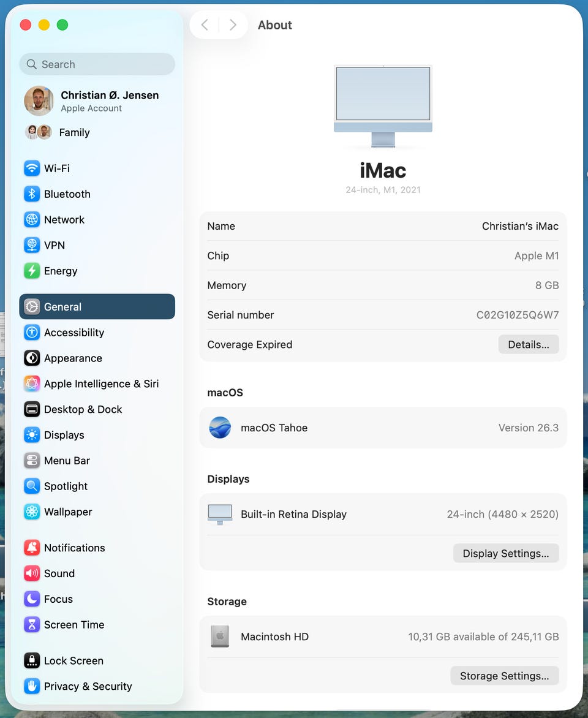Click the 24-inch, M1, 2021 subtitle
The width and height of the screenshot is (588, 718).
[x=383, y=189]
